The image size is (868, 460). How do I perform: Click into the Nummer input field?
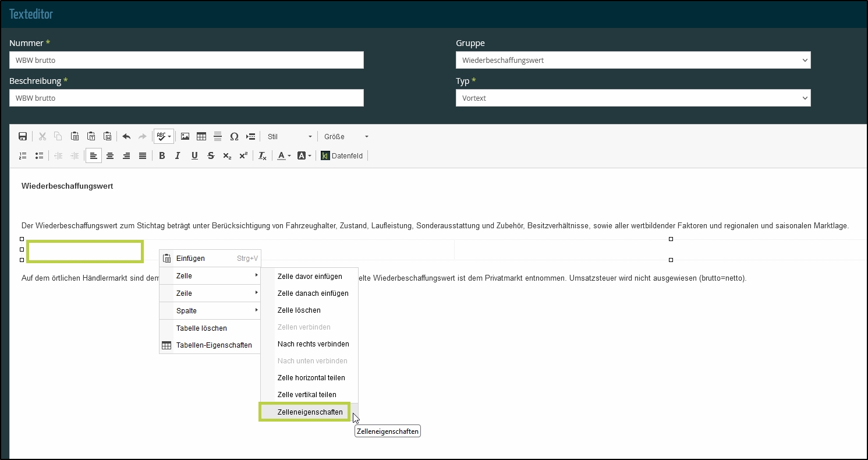[x=186, y=60]
